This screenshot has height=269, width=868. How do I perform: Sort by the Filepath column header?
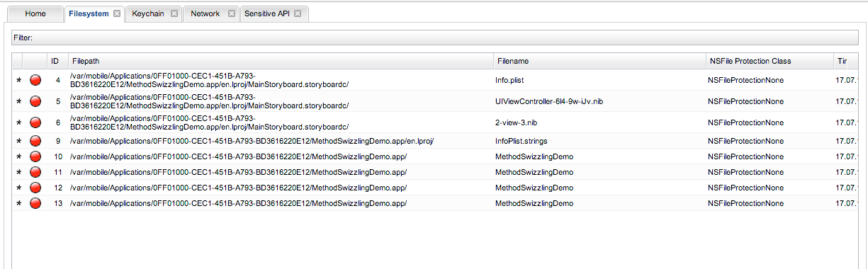[280, 61]
